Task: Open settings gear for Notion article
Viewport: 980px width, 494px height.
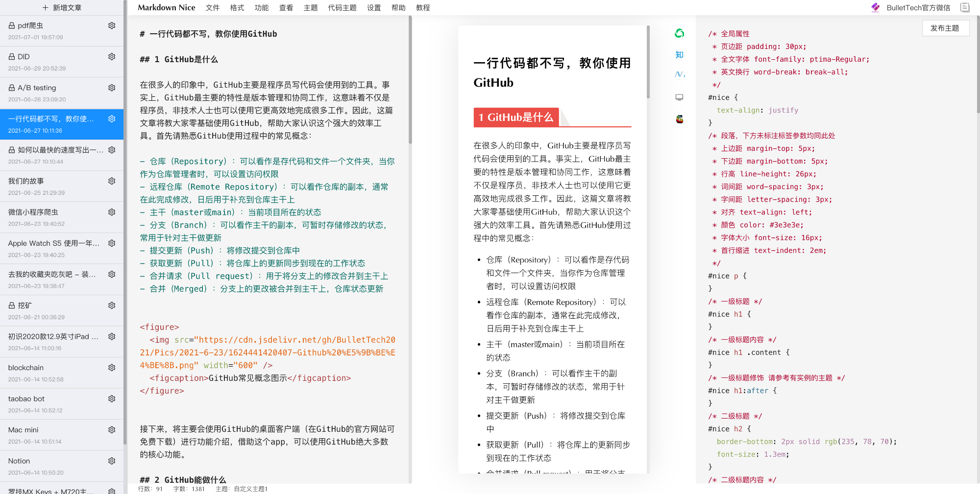Action: pos(112,461)
